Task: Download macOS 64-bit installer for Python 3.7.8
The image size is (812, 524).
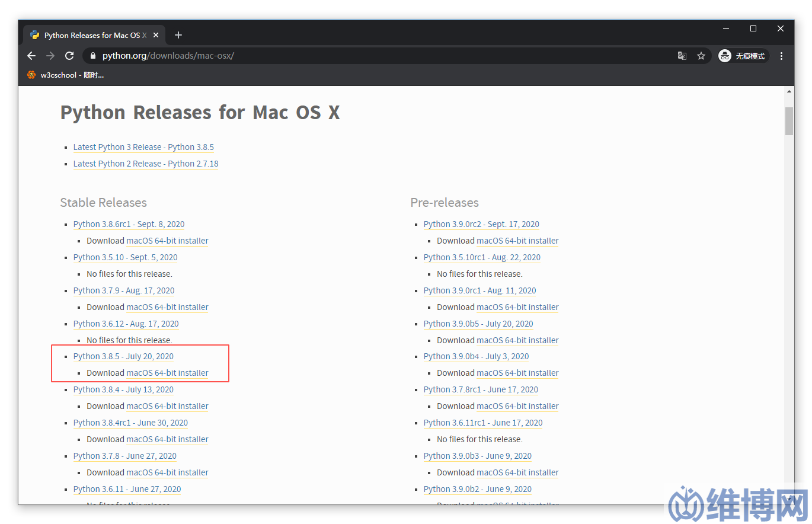Action: (168, 472)
